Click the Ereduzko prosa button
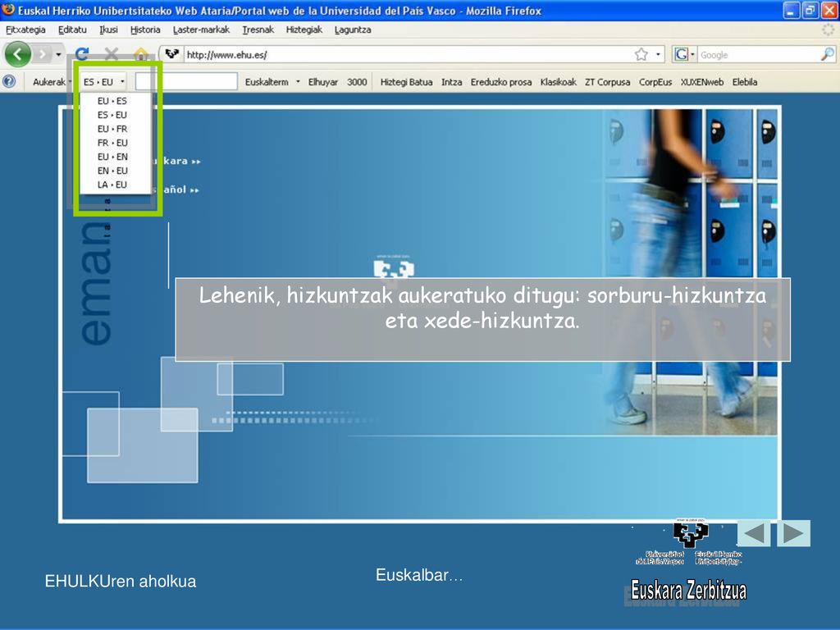Screen dimensions: 840x630 501,82
